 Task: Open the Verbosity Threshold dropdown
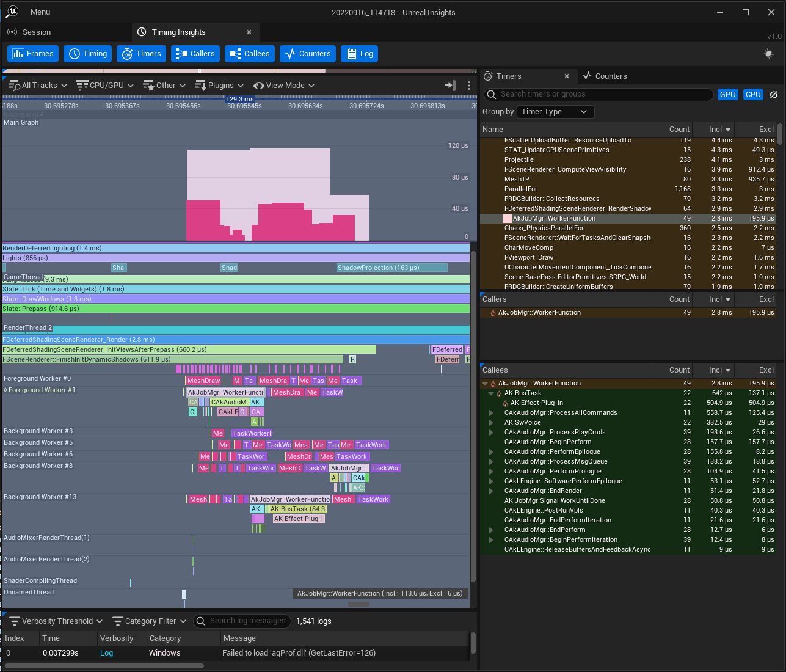point(56,621)
